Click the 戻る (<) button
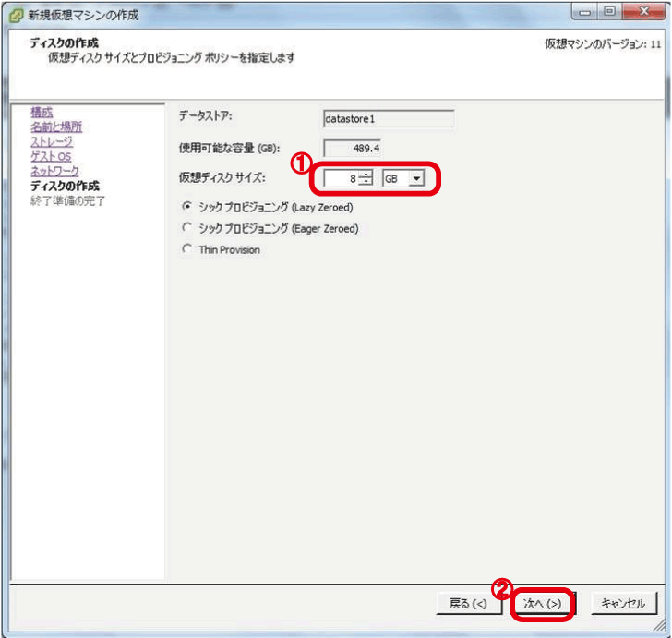This screenshot has height=638, width=672. pyautogui.click(x=468, y=603)
